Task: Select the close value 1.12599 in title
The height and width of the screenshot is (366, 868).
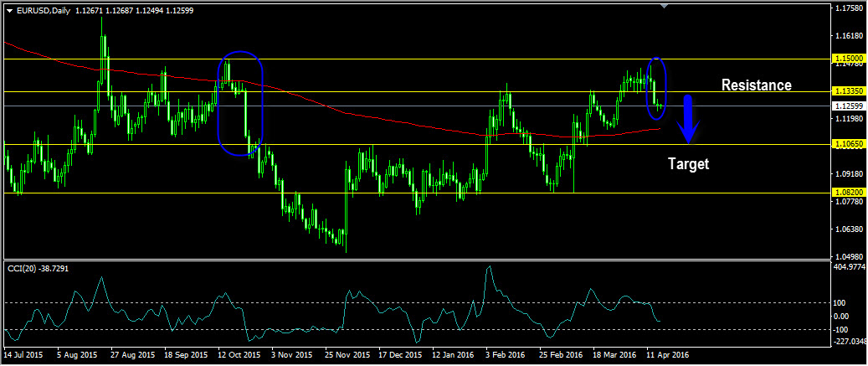Action: coord(179,11)
